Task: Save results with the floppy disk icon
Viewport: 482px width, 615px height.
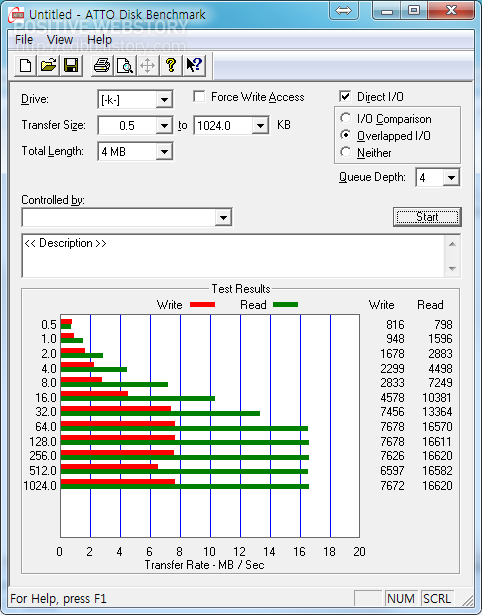Action: [71, 66]
